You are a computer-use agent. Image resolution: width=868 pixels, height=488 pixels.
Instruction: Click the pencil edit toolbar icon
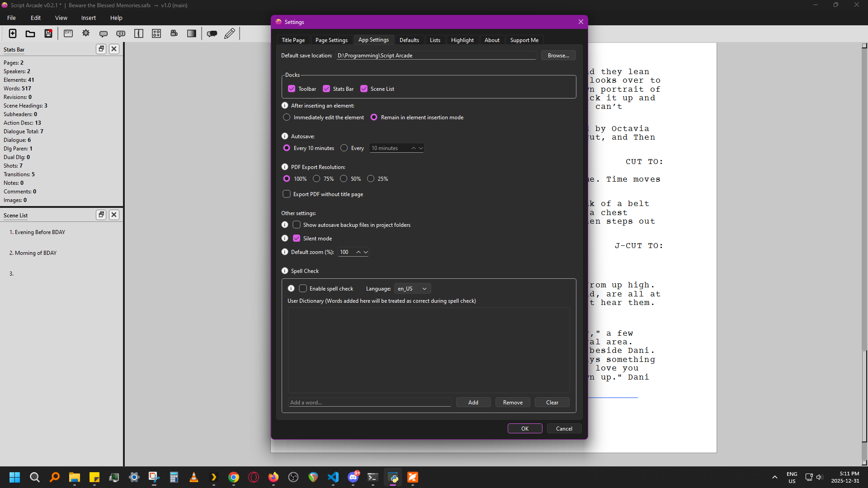pos(230,33)
